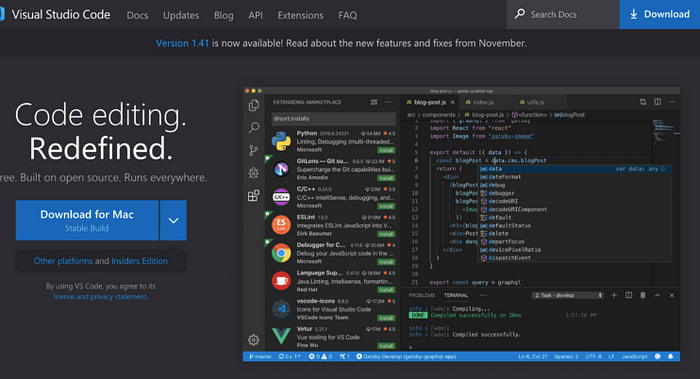Click into the Search Docs field
The image size is (700, 379).
[x=563, y=14]
